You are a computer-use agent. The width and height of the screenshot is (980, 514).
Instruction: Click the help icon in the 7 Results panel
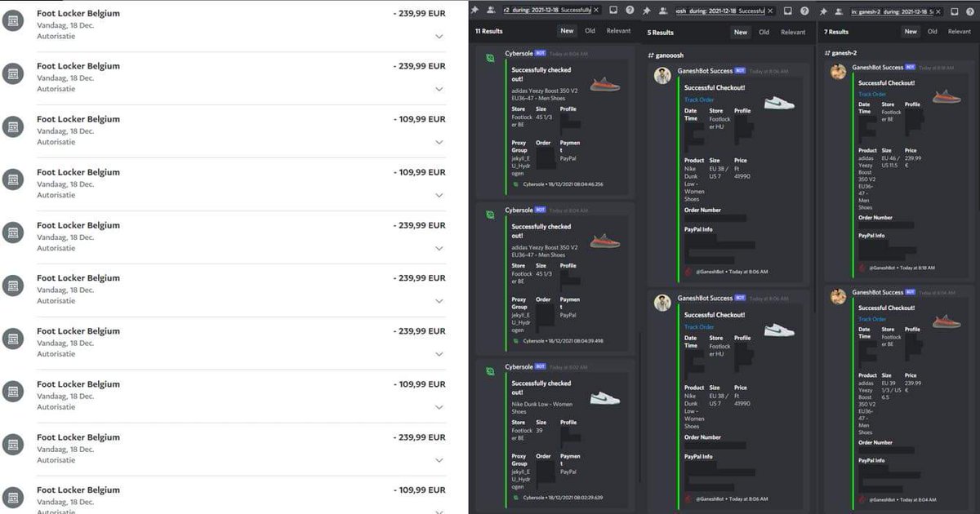971,11
